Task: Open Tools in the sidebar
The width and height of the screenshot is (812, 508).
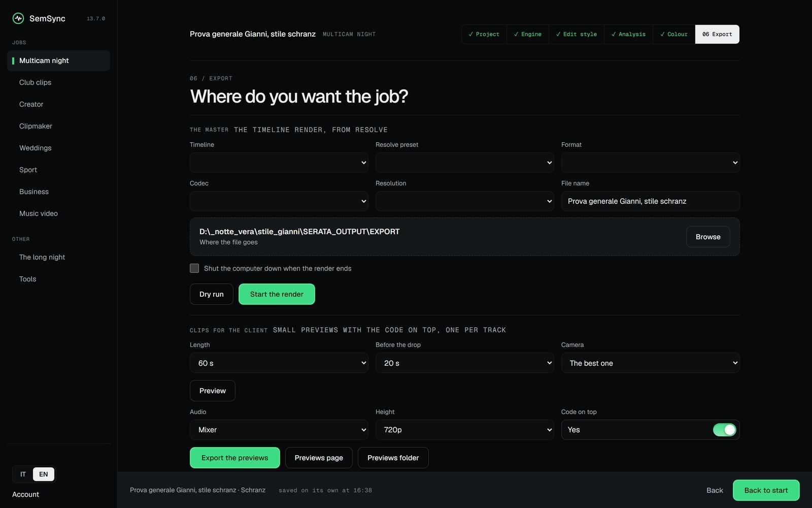Action: coord(58,279)
